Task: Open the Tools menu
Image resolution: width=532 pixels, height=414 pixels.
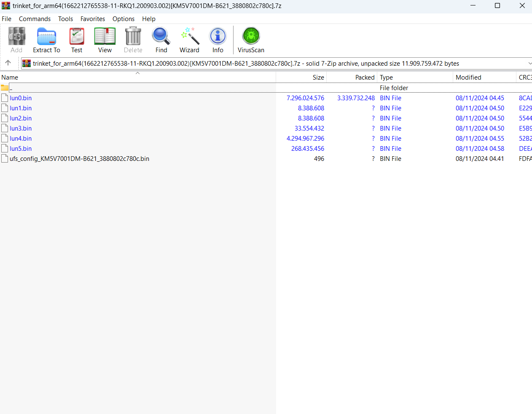Action: [x=65, y=19]
